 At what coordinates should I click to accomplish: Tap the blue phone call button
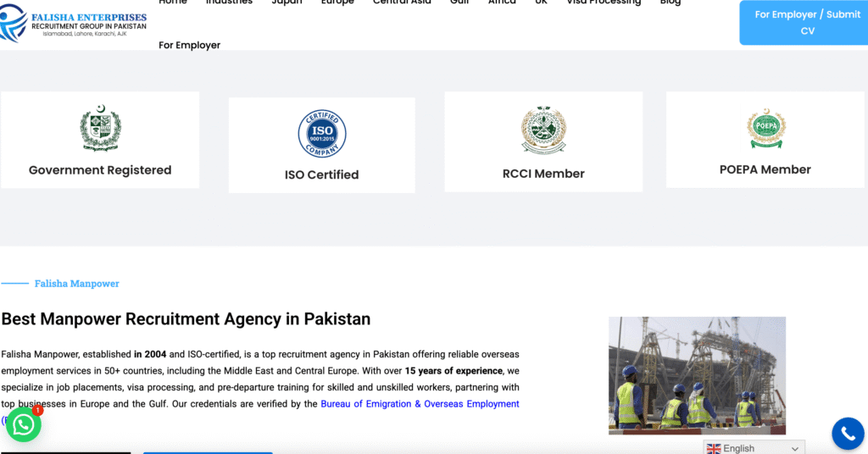(x=848, y=434)
